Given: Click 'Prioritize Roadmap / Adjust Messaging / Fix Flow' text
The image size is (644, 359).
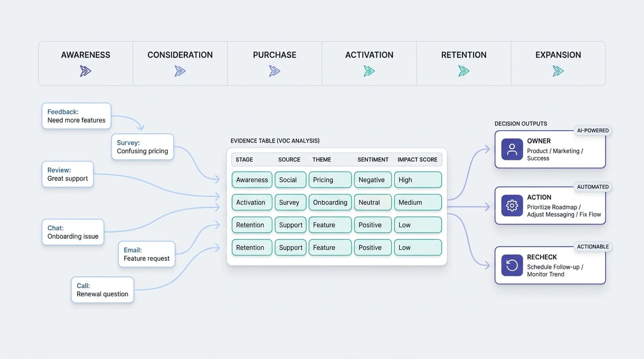Looking at the screenshot, I should pos(564,211).
